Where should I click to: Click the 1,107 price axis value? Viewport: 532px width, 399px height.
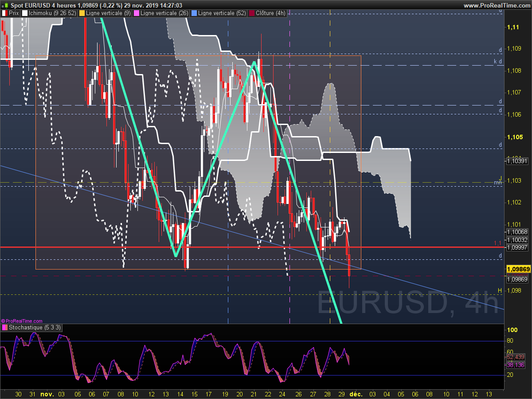click(x=514, y=92)
